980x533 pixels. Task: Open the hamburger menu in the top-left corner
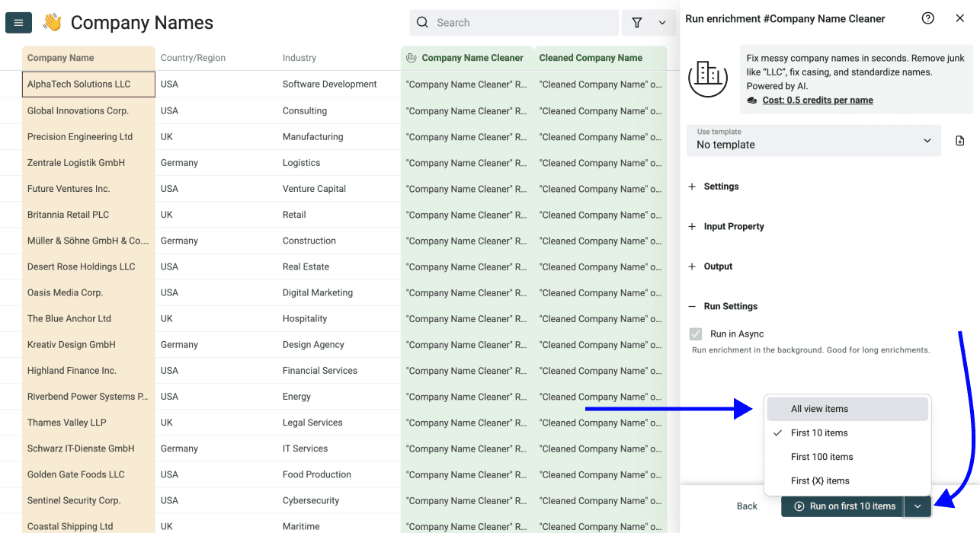pyautogui.click(x=18, y=22)
